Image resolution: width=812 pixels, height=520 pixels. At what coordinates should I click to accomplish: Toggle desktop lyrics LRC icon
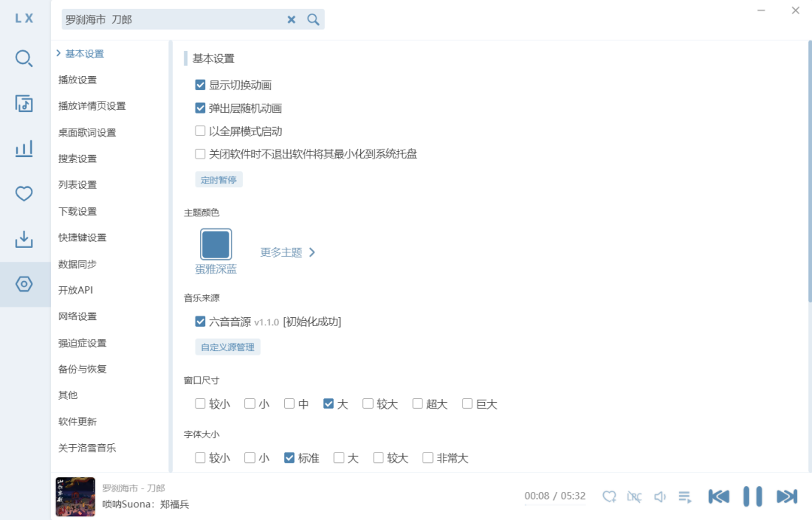click(634, 497)
